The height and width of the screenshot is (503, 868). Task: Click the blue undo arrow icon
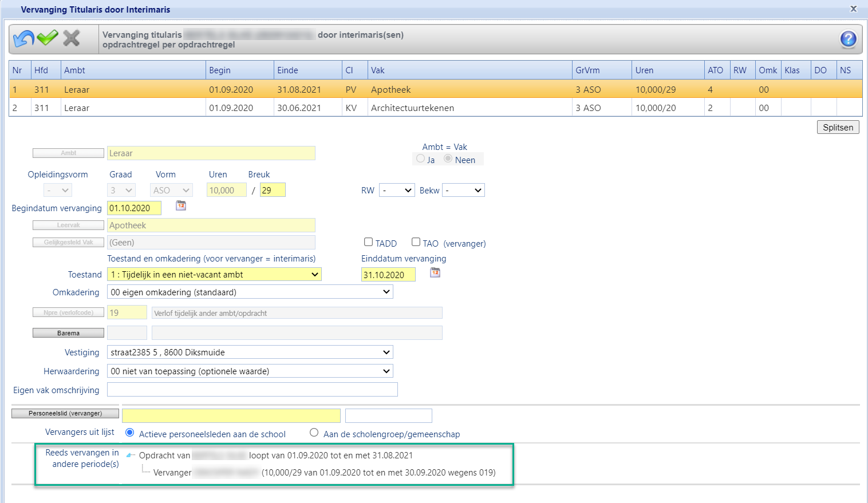click(23, 38)
